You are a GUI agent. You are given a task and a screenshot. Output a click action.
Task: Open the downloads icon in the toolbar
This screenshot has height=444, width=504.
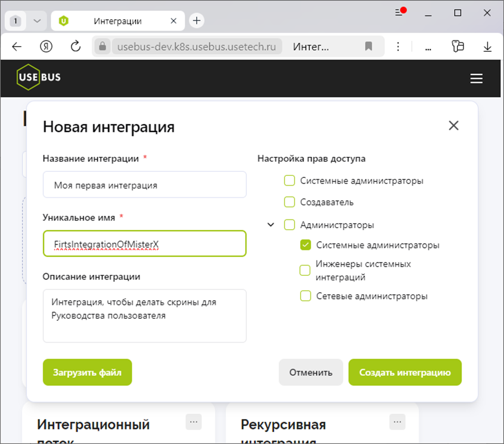pyautogui.click(x=487, y=46)
